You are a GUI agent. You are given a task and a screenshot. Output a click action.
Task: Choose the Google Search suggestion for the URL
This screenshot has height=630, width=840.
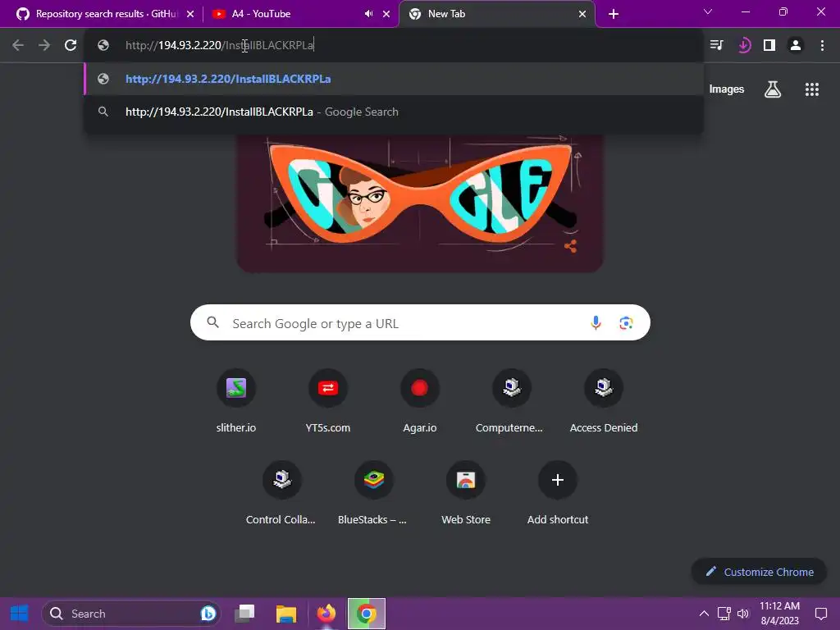(x=394, y=112)
